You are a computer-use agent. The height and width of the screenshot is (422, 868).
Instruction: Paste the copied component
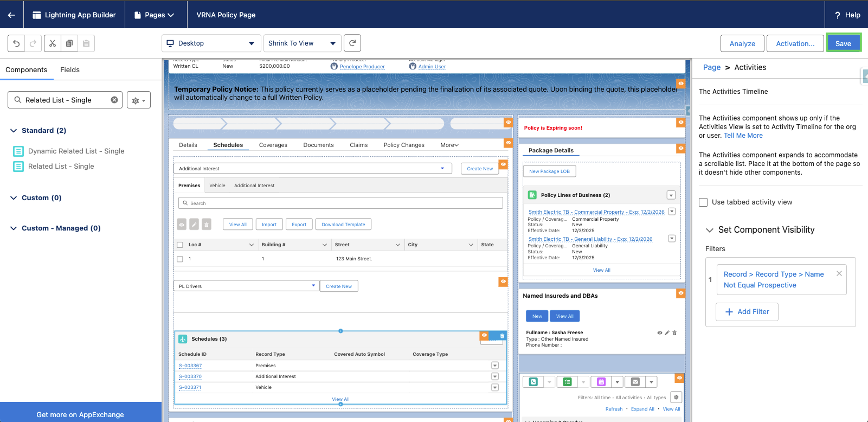pos(86,43)
